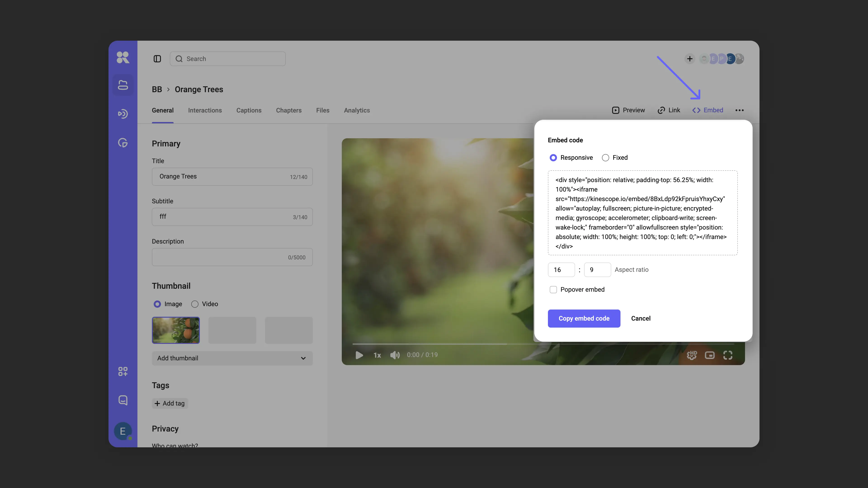The image size is (868, 488).
Task: Mute the video volume
Action: tap(395, 355)
